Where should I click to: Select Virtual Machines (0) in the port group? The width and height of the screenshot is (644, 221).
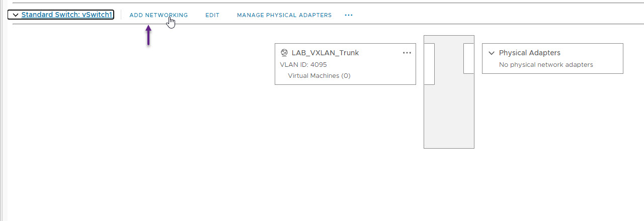pyautogui.click(x=319, y=76)
